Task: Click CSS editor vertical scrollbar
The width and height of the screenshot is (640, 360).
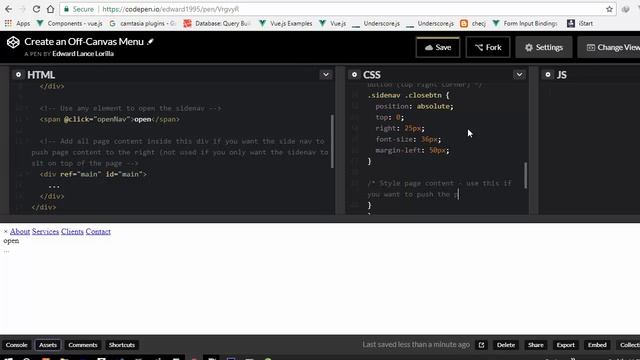Action: click(525, 175)
